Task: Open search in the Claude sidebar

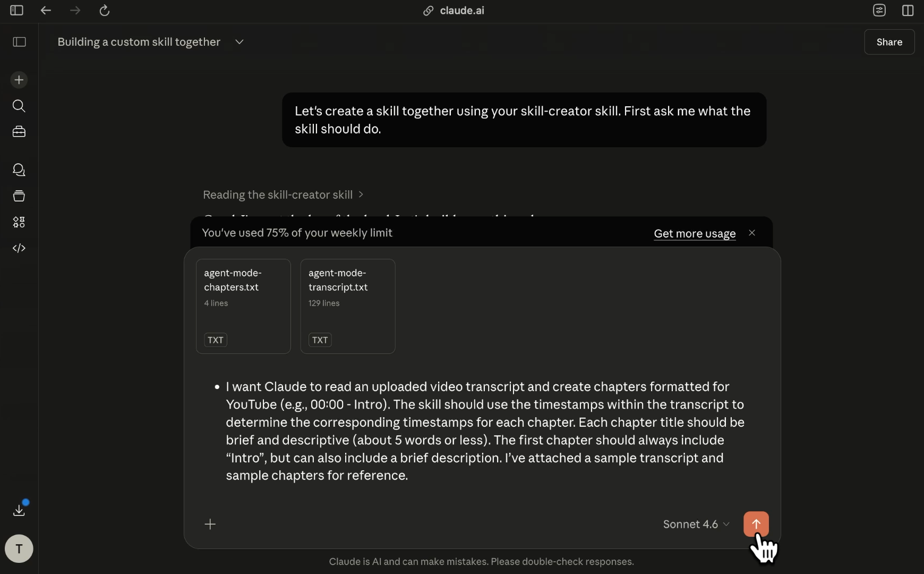Action: click(x=19, y=106)
